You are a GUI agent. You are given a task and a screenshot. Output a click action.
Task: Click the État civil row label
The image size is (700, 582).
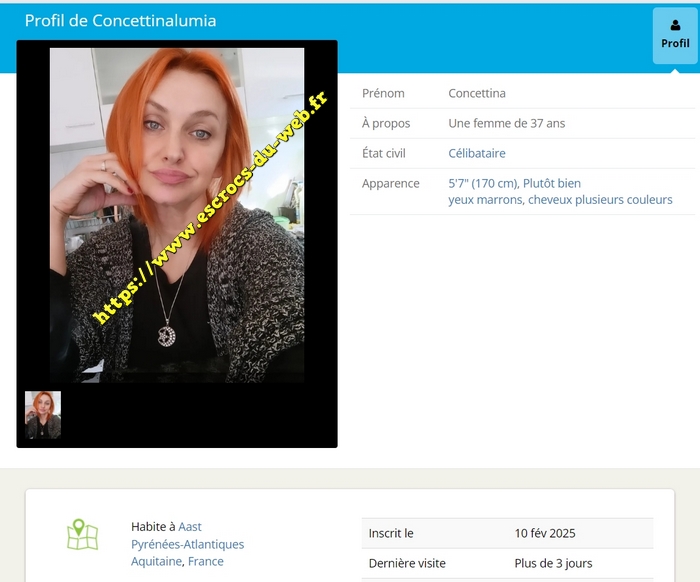(x=386, y=153)
